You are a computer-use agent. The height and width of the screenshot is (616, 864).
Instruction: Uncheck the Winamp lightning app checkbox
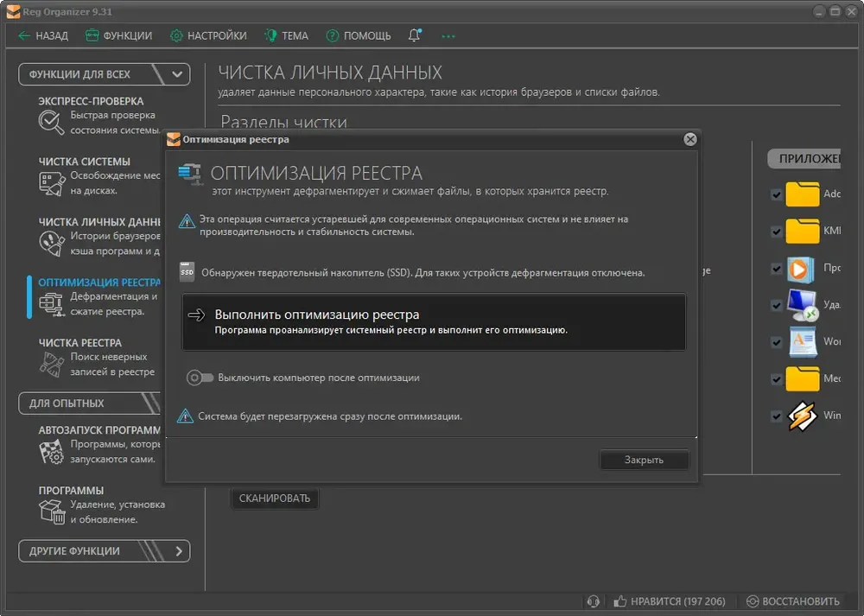(777, 416)
